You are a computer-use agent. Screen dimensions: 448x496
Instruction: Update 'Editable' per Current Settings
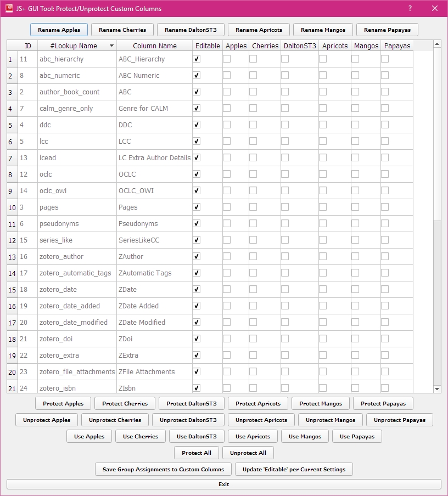(294, 469)
